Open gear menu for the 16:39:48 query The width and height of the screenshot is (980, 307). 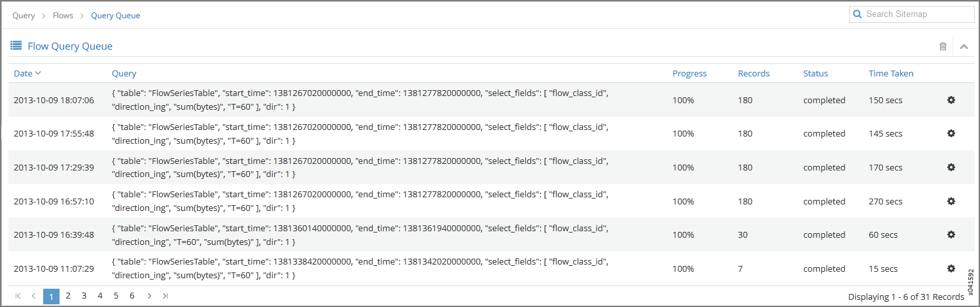tap(951, 234)
